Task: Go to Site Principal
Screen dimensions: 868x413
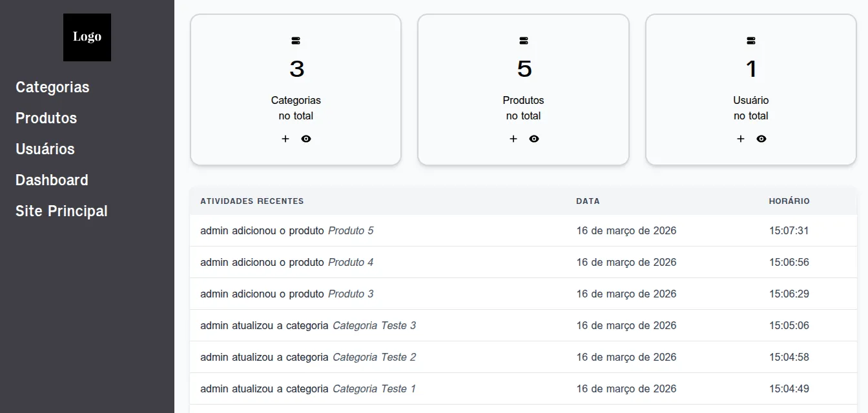Action: coord(61,210)
